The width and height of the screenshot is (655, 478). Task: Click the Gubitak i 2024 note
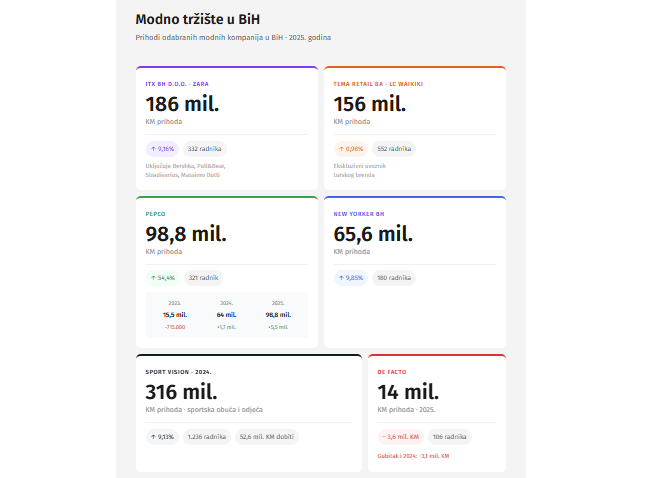click(x=413, y=456)
